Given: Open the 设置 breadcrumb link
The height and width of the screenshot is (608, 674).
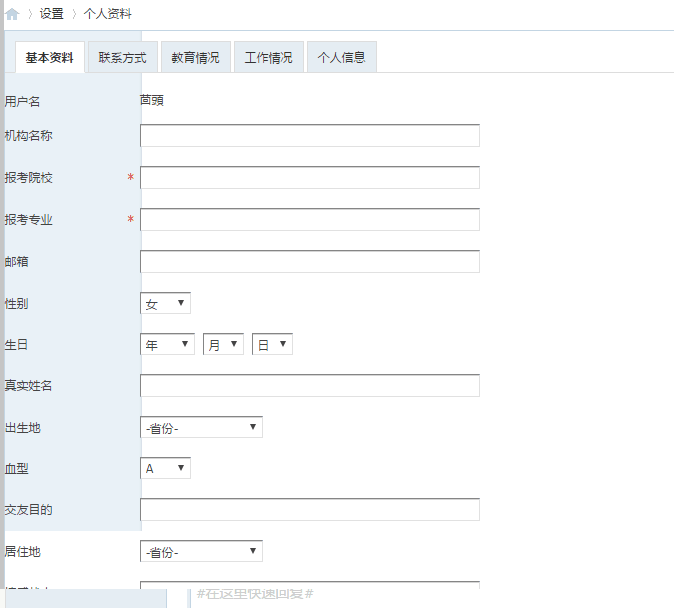Looking at the screenshot, I should [52, 14].
